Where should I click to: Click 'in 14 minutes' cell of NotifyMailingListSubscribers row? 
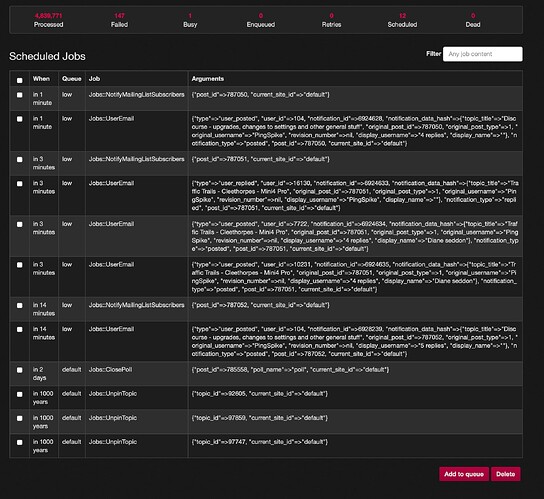[x=44, y=309]
